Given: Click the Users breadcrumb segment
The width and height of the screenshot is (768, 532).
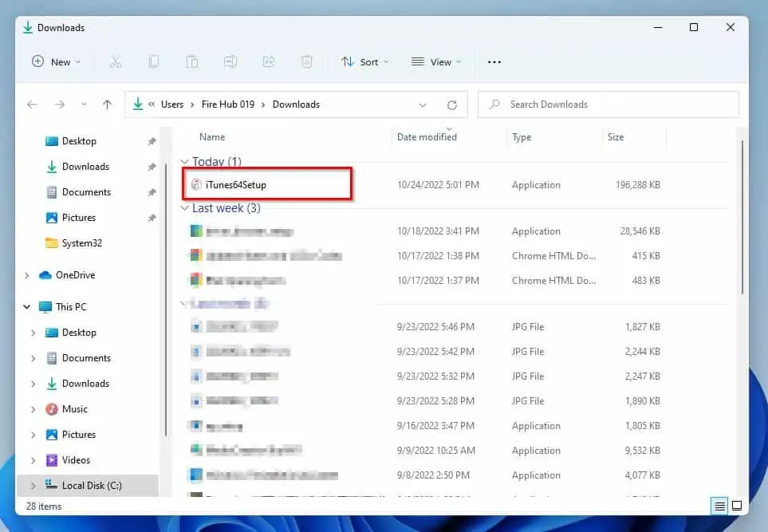Looking at the screenshot, I should (172, 104).
